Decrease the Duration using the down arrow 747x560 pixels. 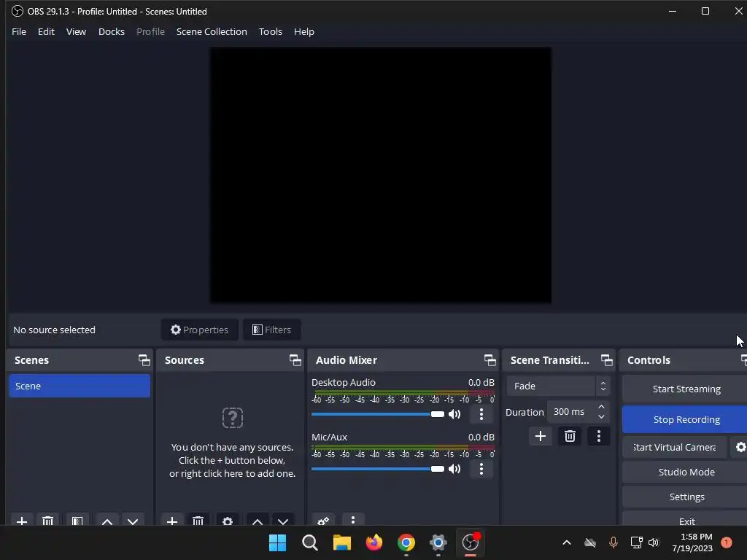click(x=601, y=416)
